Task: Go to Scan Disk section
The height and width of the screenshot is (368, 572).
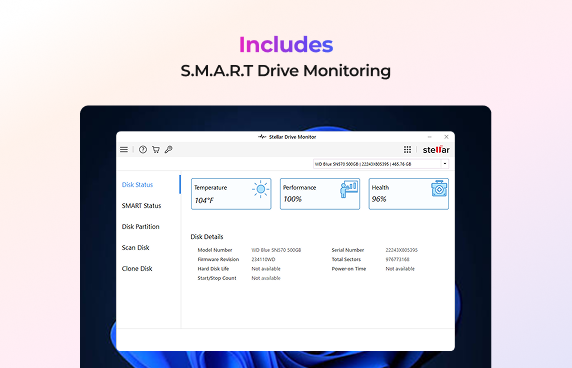Action: tap(135, 248)
